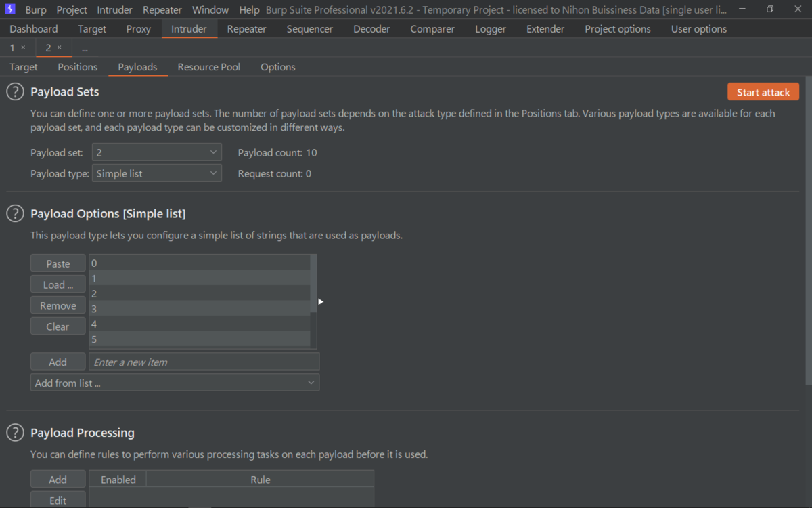Open the Intruder Options sub-tab
The height and width of the screenshot is (508, 812).
point(278,67)
